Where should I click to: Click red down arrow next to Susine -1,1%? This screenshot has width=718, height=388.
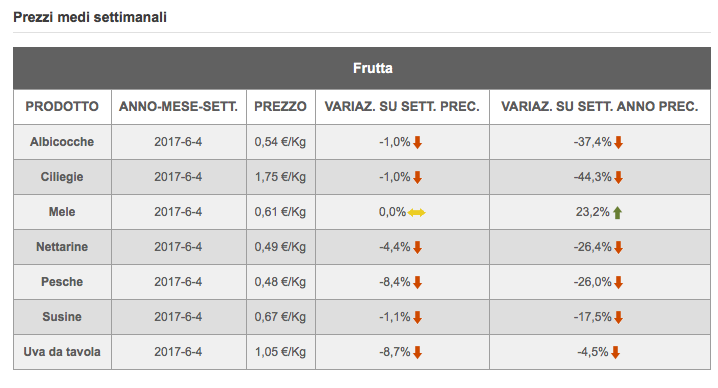pos(417,317)
